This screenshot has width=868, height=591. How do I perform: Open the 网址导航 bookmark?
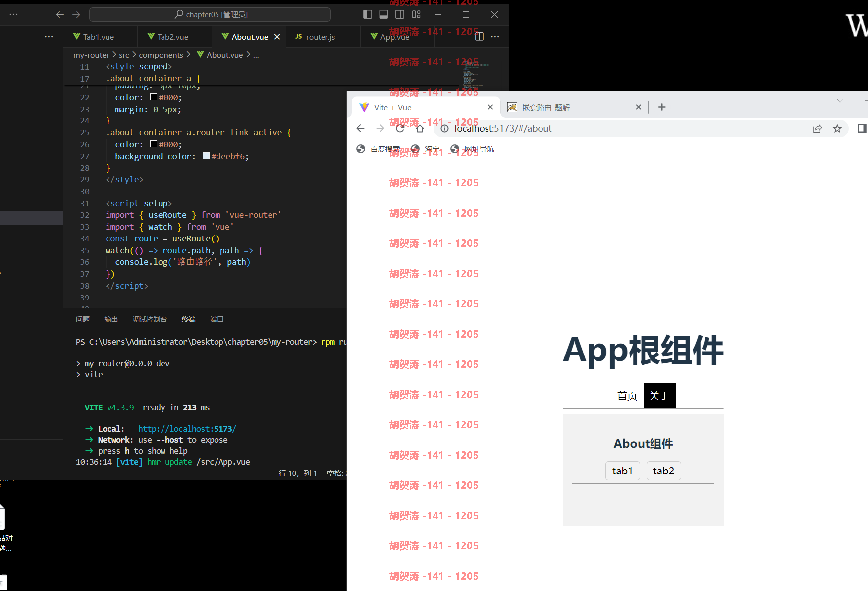473,149
